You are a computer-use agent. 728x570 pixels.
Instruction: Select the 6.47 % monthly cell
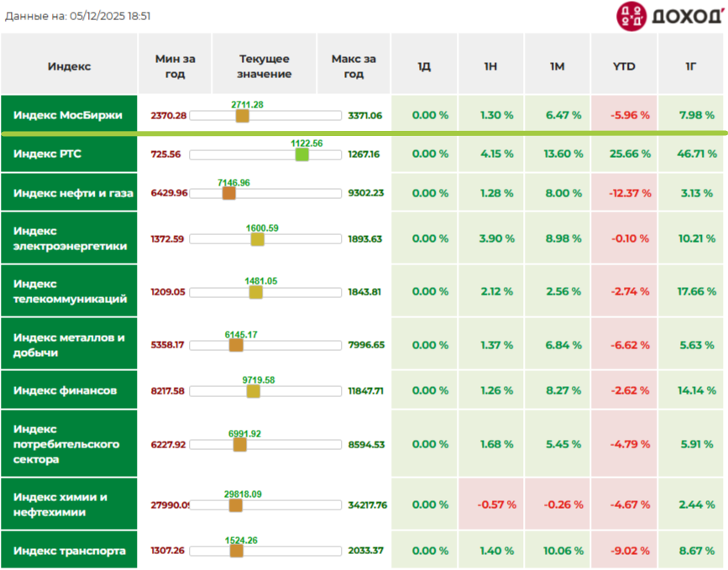[558, 114]
